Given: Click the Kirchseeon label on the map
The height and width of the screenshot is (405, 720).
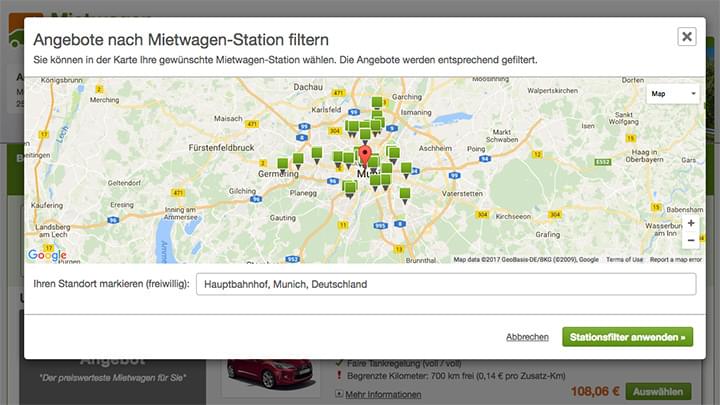Looking at the screenshot, I should click(513, 216).
